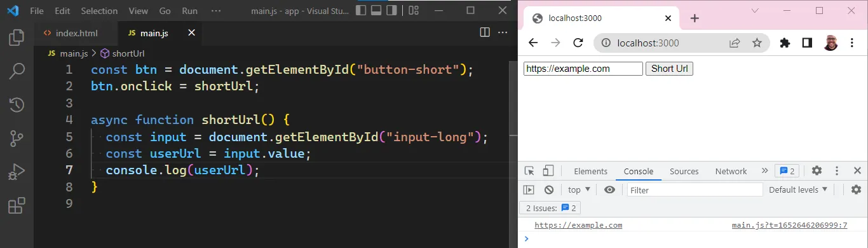
Task: Bookmark this page with the star
Action: tap(757, 43)
